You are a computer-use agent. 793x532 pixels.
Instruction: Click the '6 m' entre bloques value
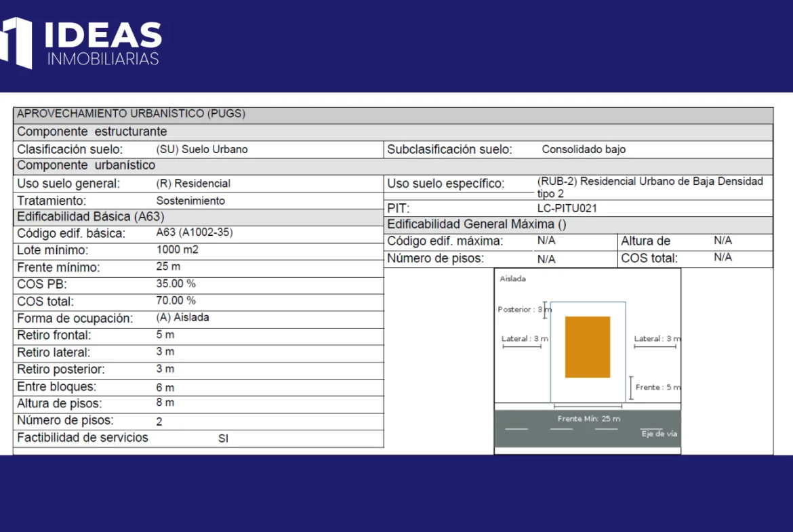click(x=165, y=388)
